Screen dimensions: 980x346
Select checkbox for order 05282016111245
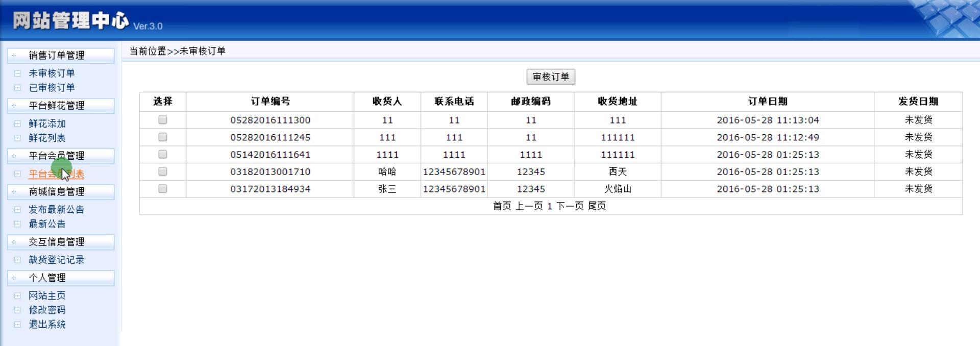163,137
